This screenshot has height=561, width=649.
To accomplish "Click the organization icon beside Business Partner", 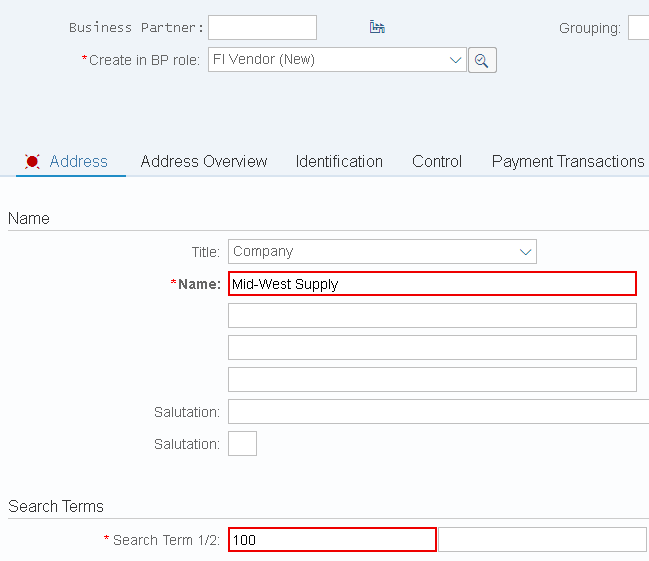I will tap(377, 27).
